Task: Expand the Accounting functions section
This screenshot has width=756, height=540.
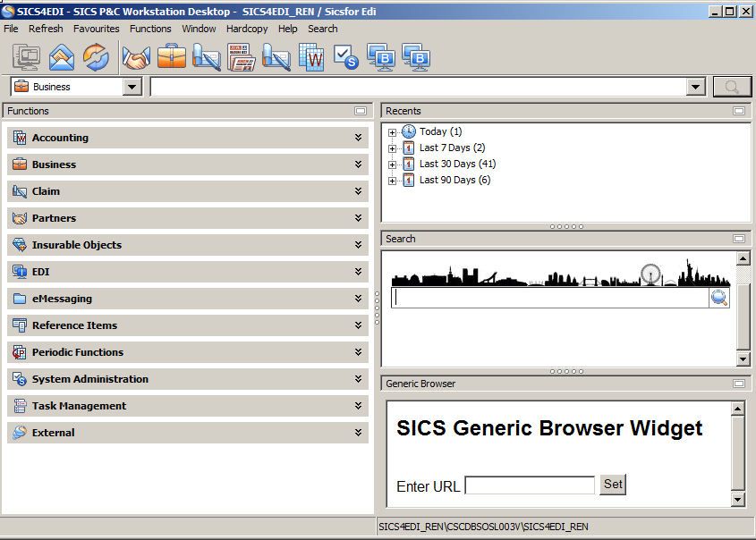Action: click(358, 138)
